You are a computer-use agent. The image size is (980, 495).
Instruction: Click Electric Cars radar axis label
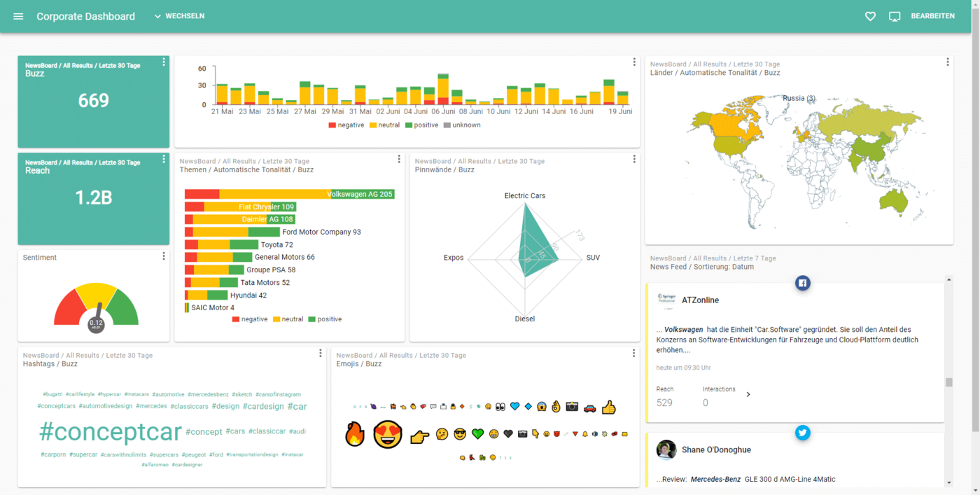tap(525, 195)
